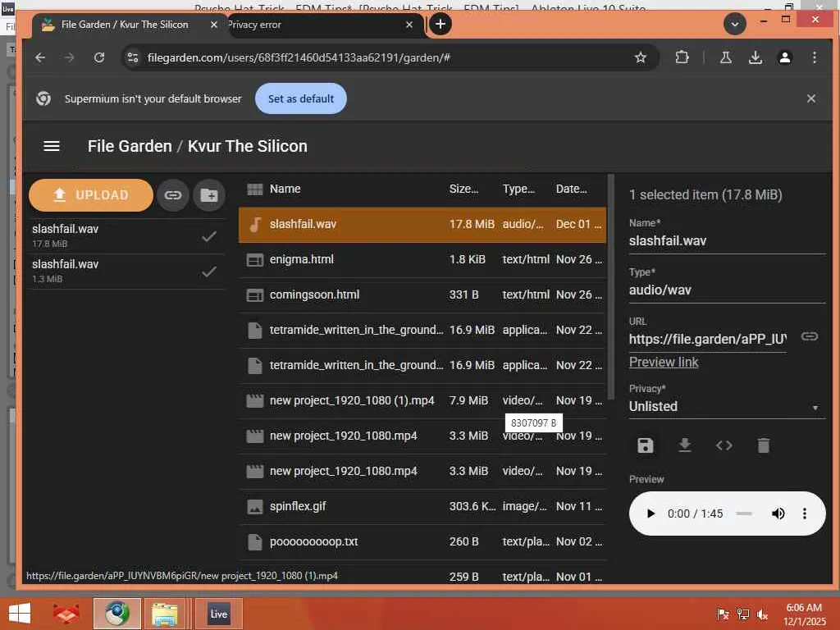Sort files by the Date column

(572, 189)
